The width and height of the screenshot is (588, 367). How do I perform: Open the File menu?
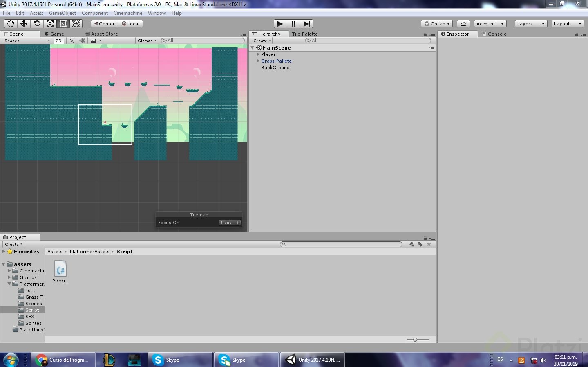tap(7, 13)
